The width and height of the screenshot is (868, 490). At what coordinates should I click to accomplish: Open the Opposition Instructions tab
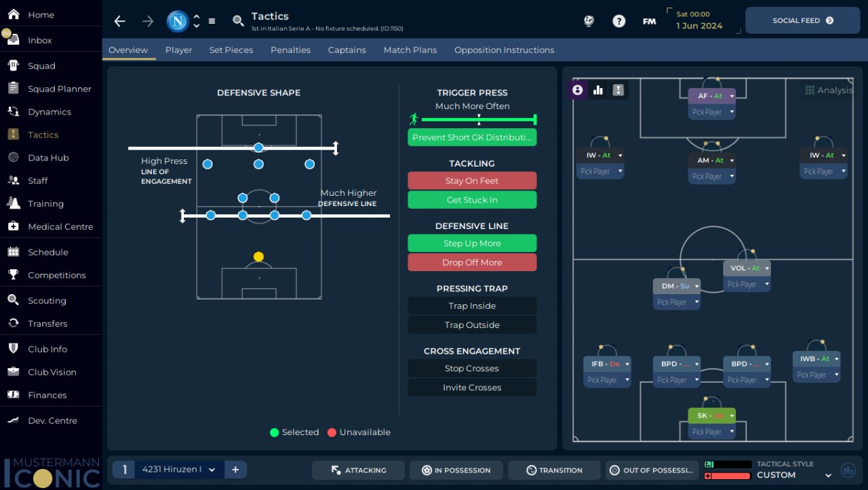(x=504, y=50)
